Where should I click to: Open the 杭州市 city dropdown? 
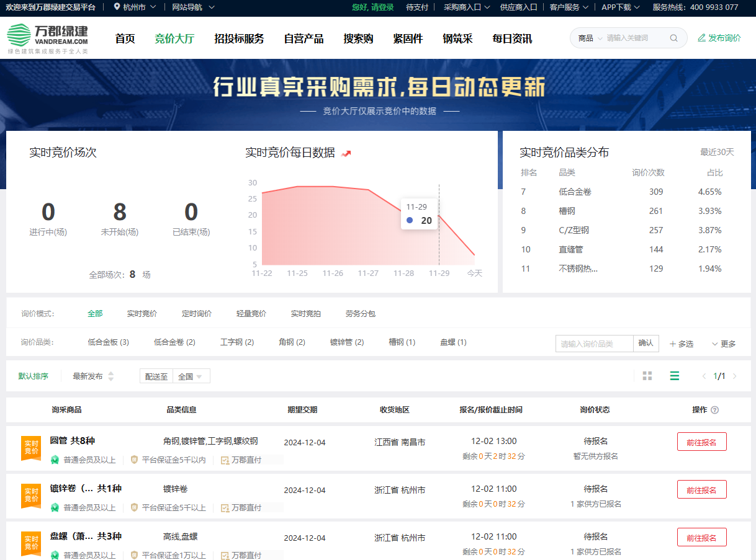coord(135,7)
